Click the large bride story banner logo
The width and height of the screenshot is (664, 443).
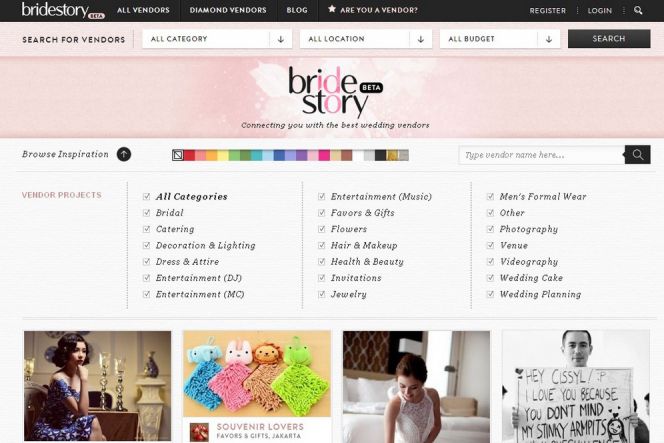(x=335, y=92)
